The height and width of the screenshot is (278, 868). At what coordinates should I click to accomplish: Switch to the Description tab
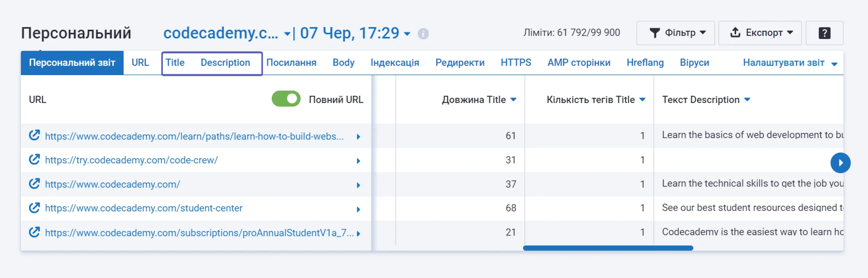(225, 63)
